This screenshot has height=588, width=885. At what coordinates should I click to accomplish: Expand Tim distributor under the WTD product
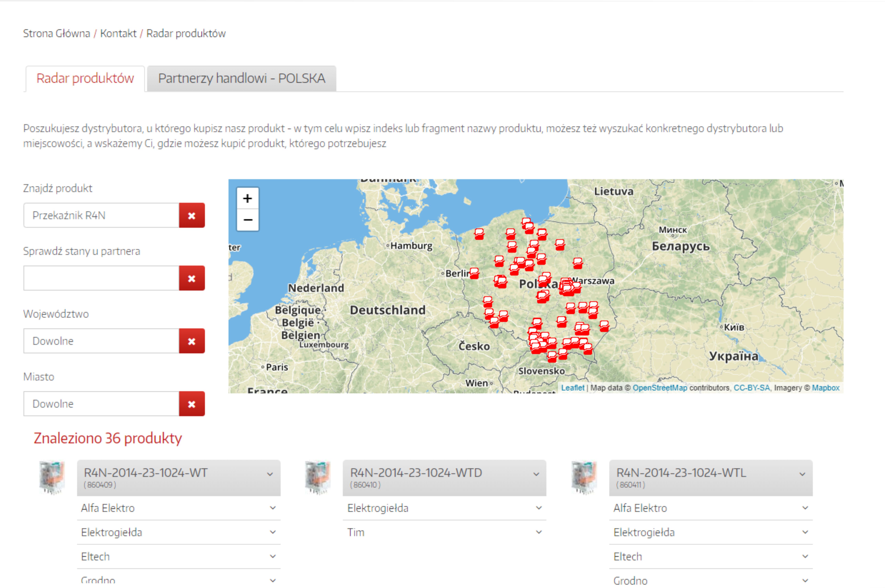click(x=444, y=532)
